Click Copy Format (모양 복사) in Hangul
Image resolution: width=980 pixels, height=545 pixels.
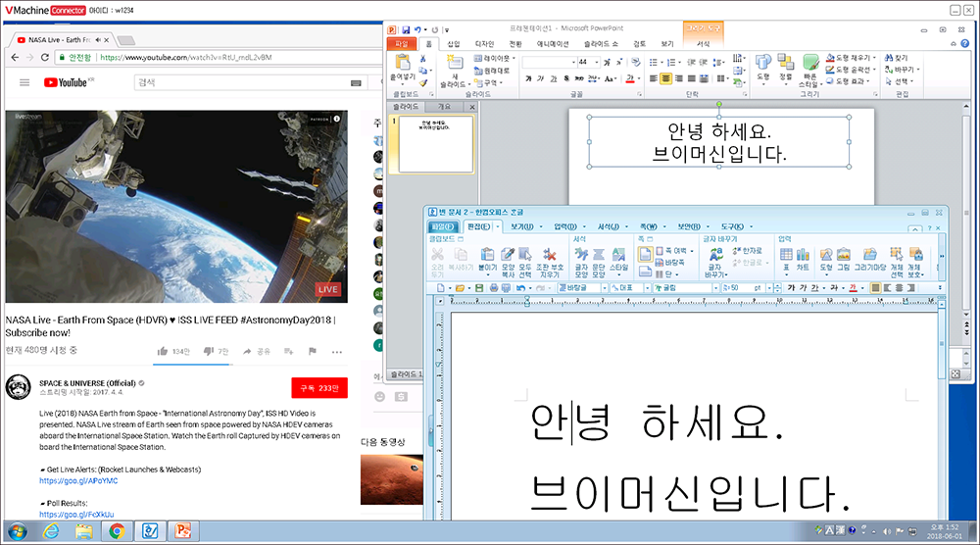click(x=508, y=262)
